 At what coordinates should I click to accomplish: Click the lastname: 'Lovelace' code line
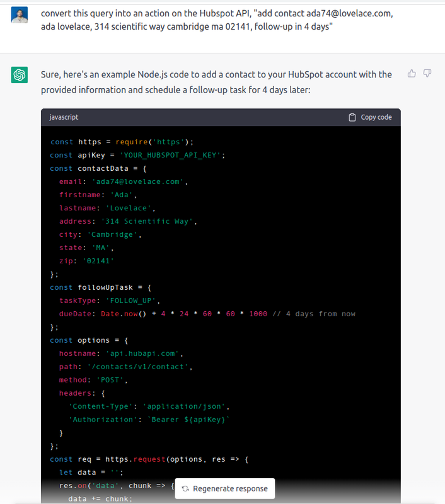click(x=107, y=208)
